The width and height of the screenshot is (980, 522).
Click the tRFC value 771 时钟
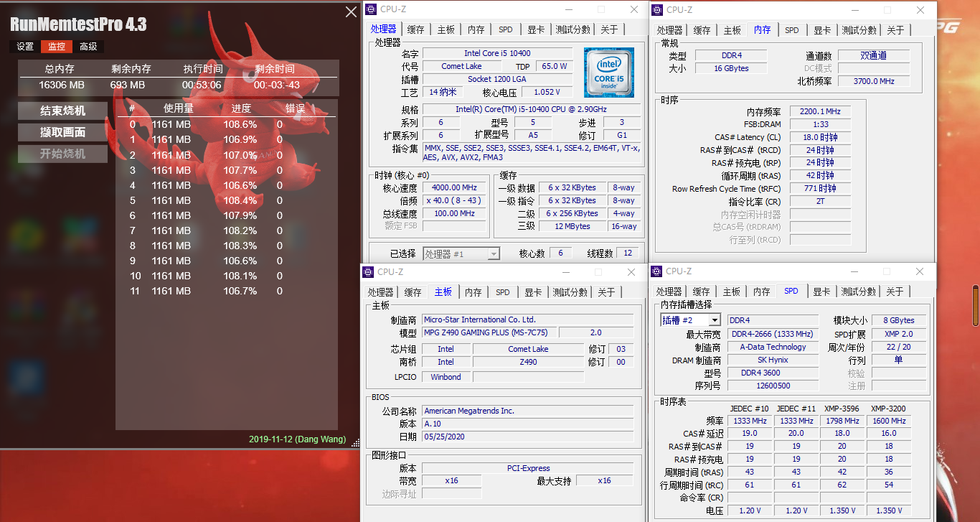(x=820, y=189)
